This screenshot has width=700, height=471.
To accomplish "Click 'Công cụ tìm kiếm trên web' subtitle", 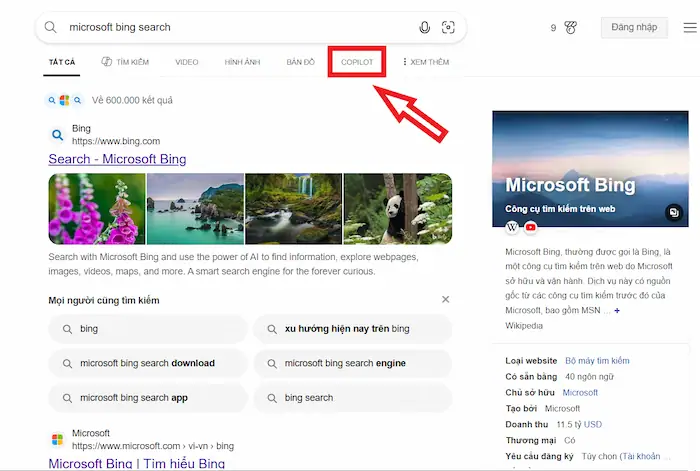I will (x=560, y=209).
